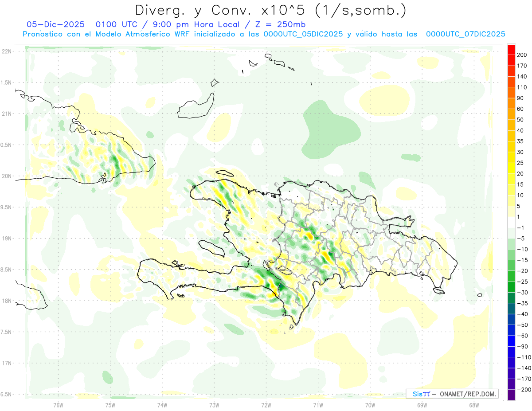Viewport: 532px width, 411px height.
Task: Click the yellow swatch between 25 and 20
Action: 511,168
